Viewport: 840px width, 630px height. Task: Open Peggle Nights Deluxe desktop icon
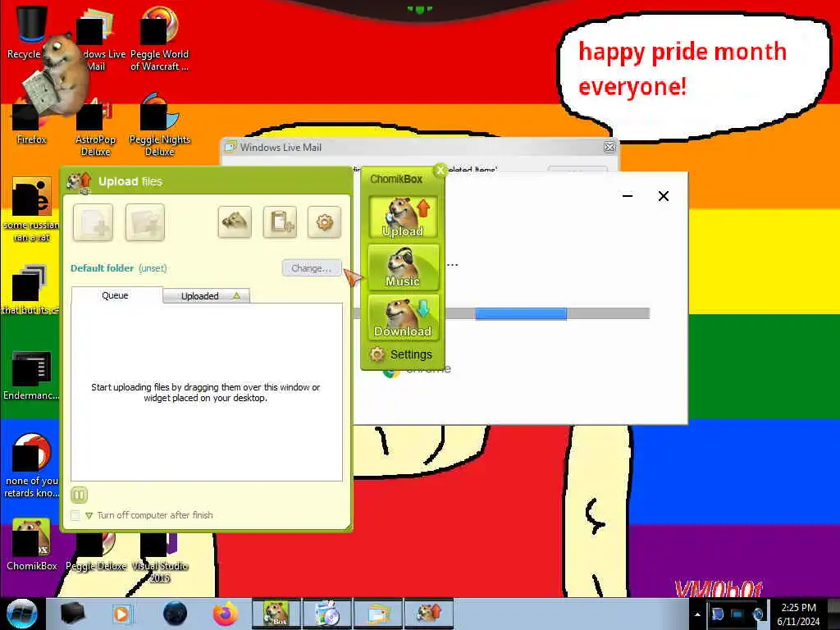pyautogui.click(x=160, y=126)
